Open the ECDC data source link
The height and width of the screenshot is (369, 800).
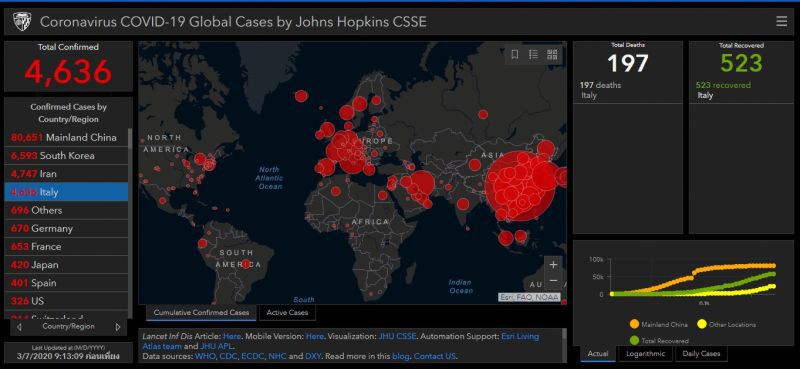[253, 356]
